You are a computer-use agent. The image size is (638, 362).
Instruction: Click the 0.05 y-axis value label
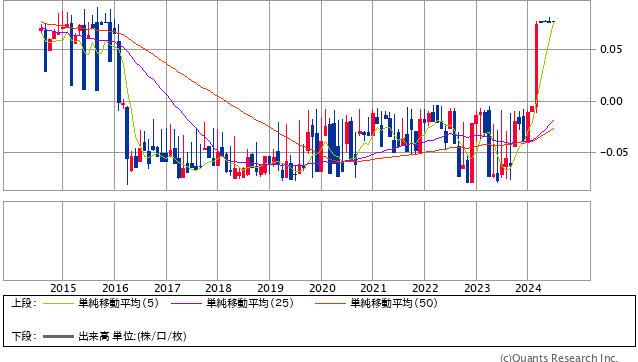click(x=611, y=49)
